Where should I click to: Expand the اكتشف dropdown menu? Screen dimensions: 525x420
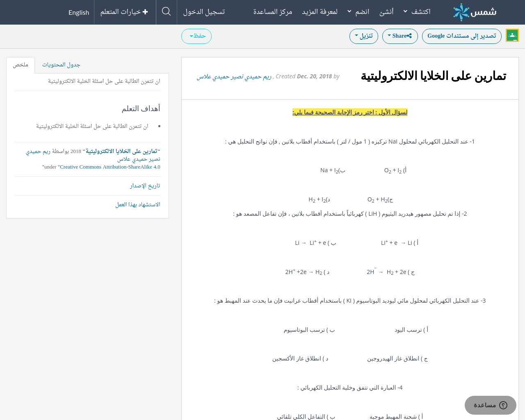(417, 11)
